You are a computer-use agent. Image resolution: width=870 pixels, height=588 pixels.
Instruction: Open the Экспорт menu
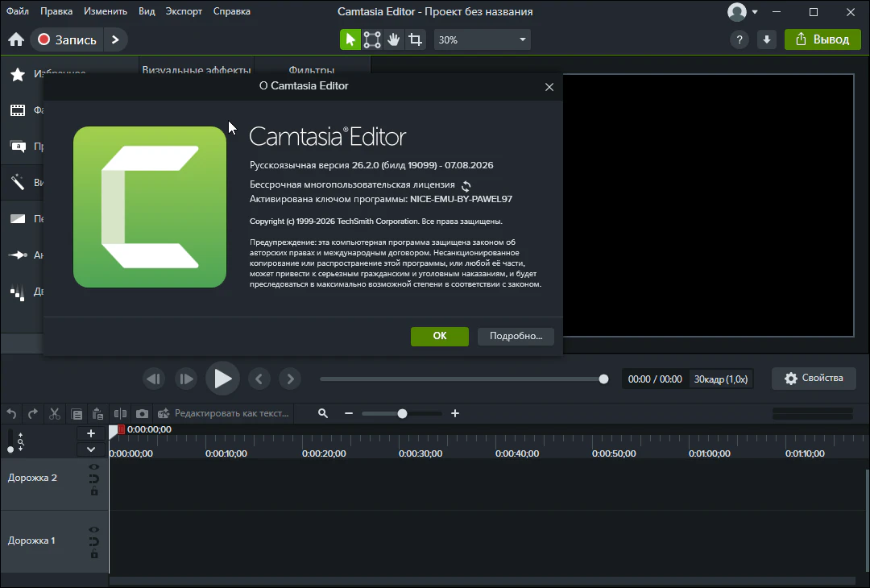pos(184,11)
